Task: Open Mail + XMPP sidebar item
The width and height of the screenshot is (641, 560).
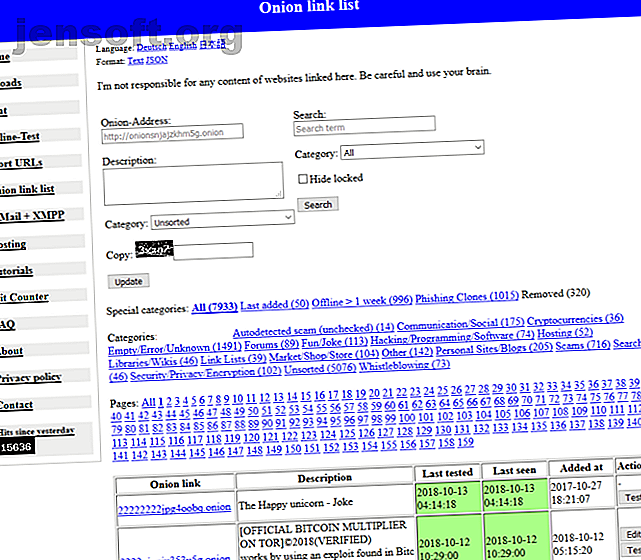Action: 32,215
